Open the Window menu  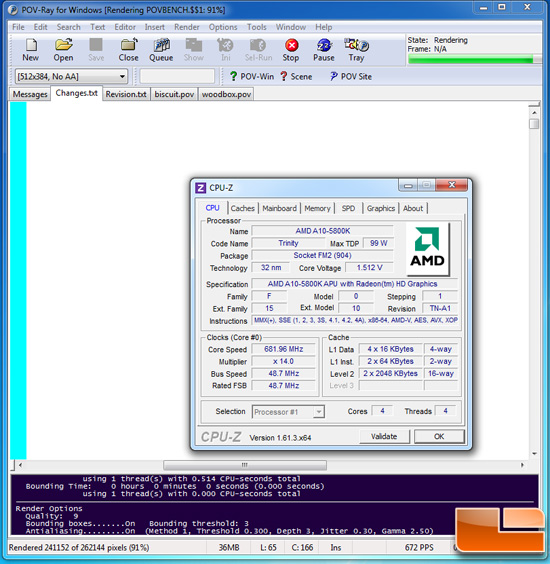pos(291,27)
